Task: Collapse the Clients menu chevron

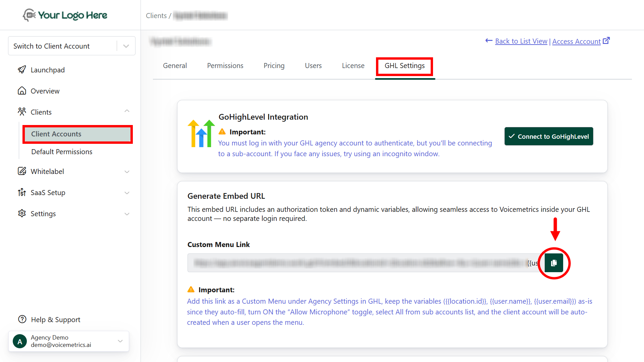Action: (127, 111)
